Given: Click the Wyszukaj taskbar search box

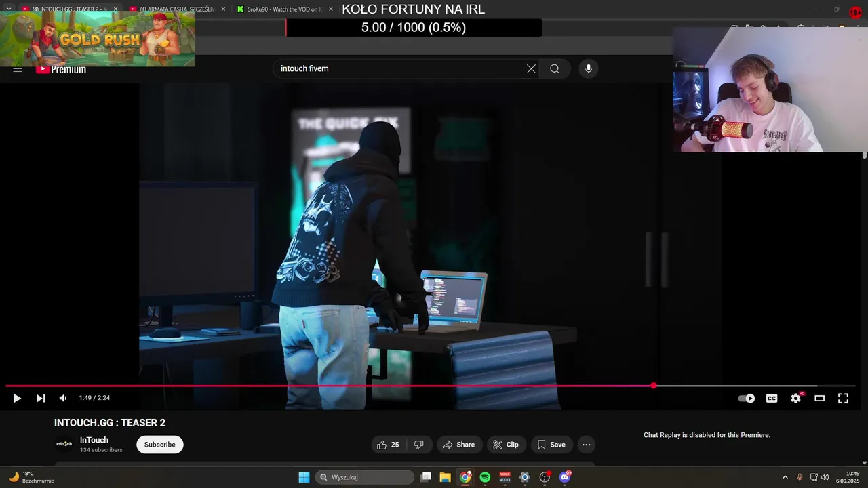Looking at the screenshot, I should click(x=365, y=477).
